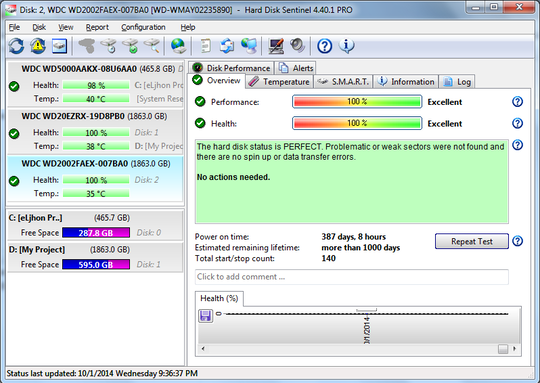Select disk WDC WD5000AAKX-08U6AA0 in list
The image size is (540, 383).
click(x=95, y=84)
